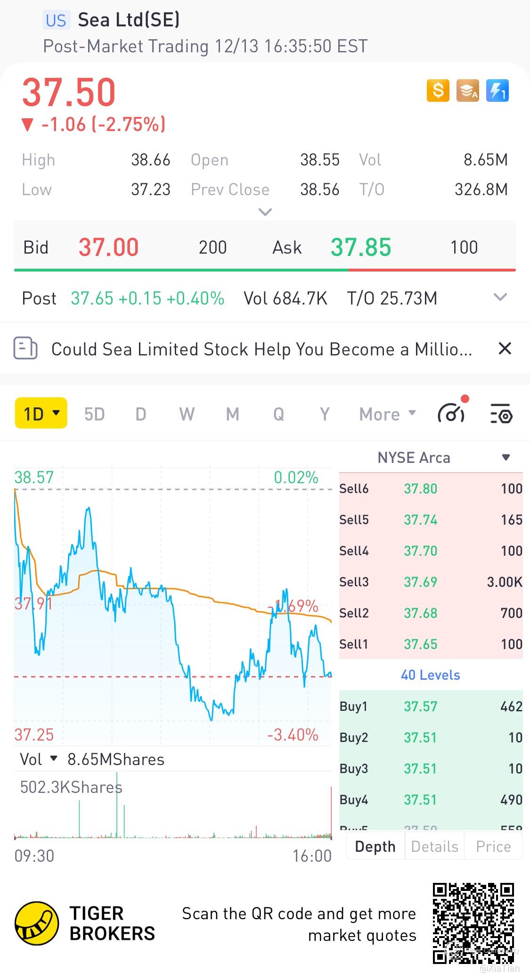Tap the bid-ask ratio bar
This screenshot has height=980, width=530.
coord(265,270)
